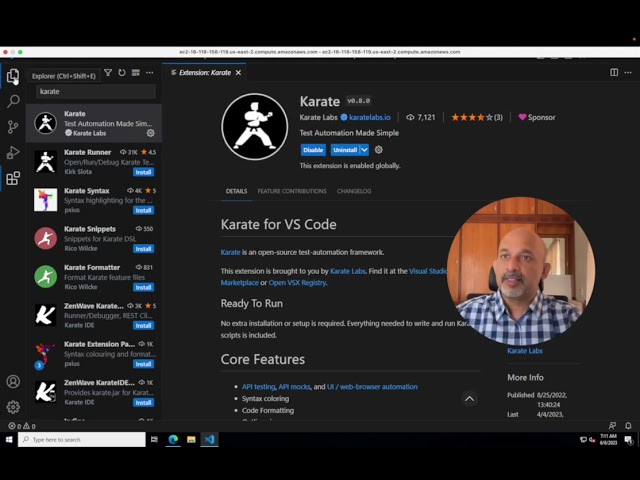Select Karate extension in list

(94, 123)
